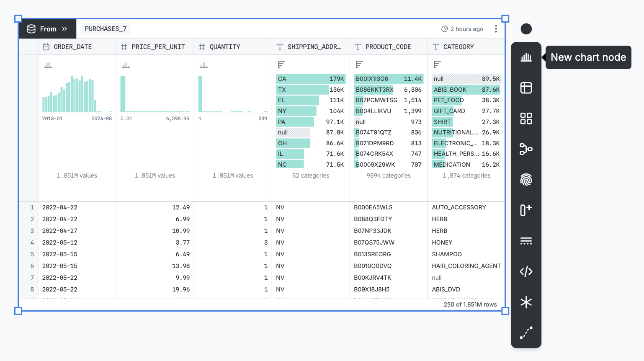Click the table/frame node icon in sidebar
Screen dimensions: 644x361
pyautogui.click(x=526, y=88)
